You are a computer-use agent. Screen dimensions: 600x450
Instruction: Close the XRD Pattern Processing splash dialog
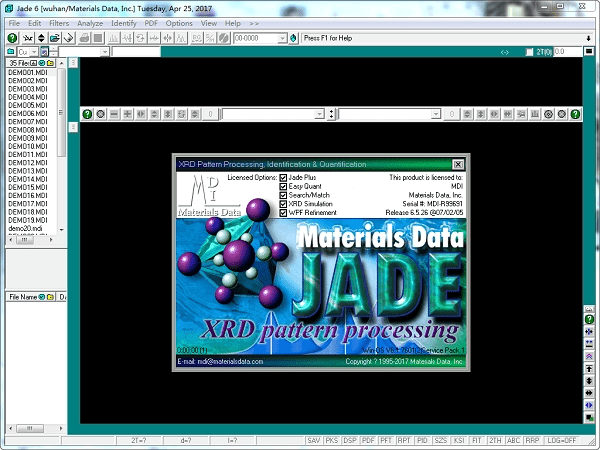coord(458,164)
